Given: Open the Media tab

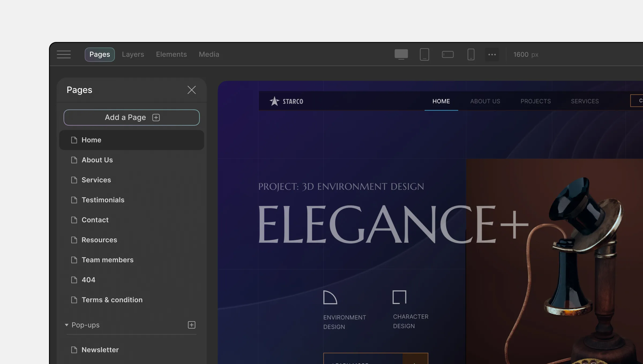Looking at the screenshot, I should point(209,54).
